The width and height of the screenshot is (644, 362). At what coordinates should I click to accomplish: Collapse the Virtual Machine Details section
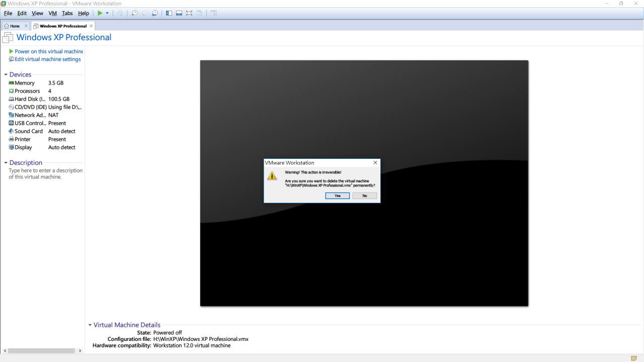90,325
